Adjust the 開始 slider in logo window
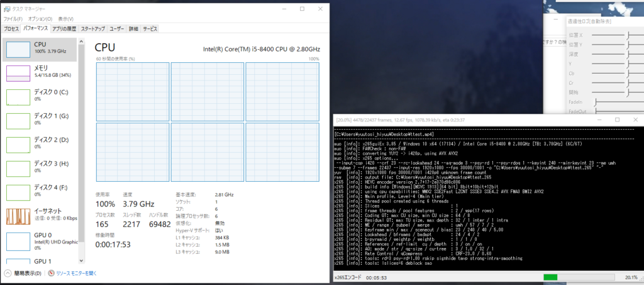The width and height of the screenshot is (644, 285). [x=618, y=92]
